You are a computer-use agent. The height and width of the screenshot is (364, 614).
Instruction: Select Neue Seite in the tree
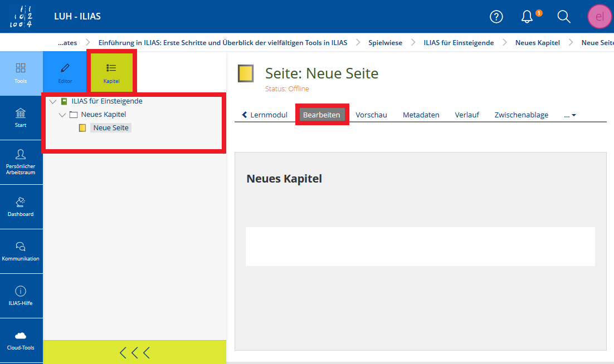tap(111, 128)
